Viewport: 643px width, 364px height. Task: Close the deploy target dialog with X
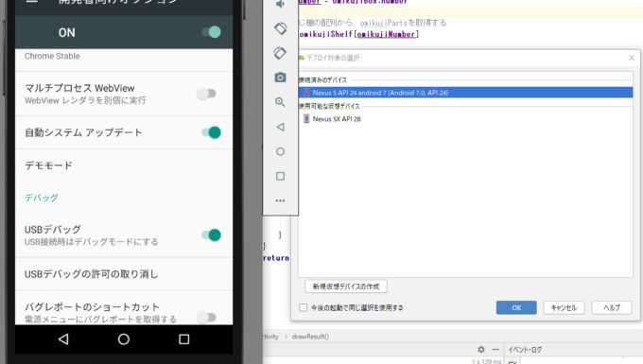pyautogui.click(x=632, y=58)
